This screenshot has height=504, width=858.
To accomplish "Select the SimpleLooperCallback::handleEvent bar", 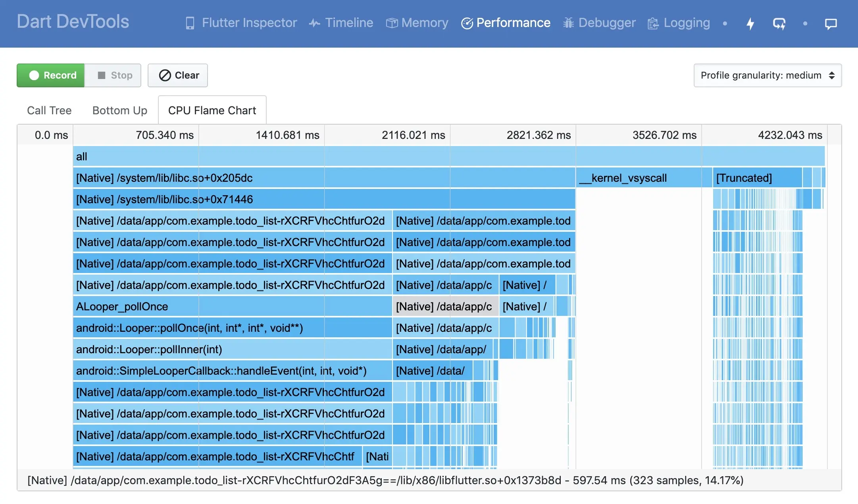I will click(x=233, y=371).
